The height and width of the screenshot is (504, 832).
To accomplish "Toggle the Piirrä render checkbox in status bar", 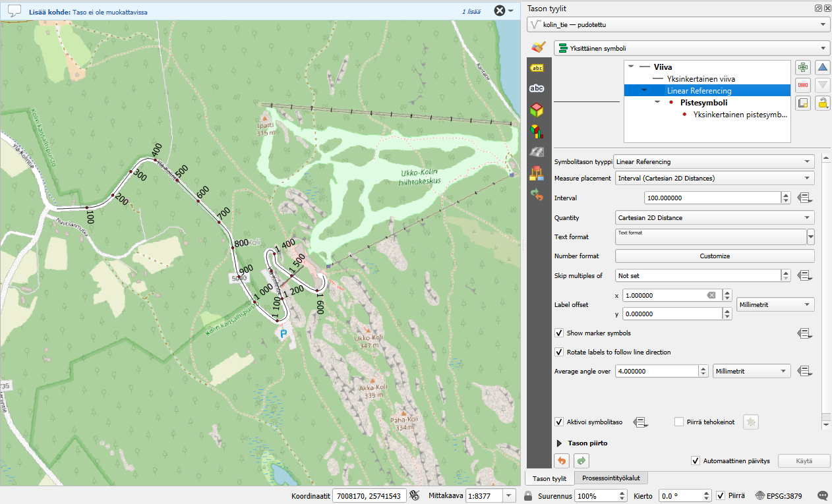I will (721, 495).
